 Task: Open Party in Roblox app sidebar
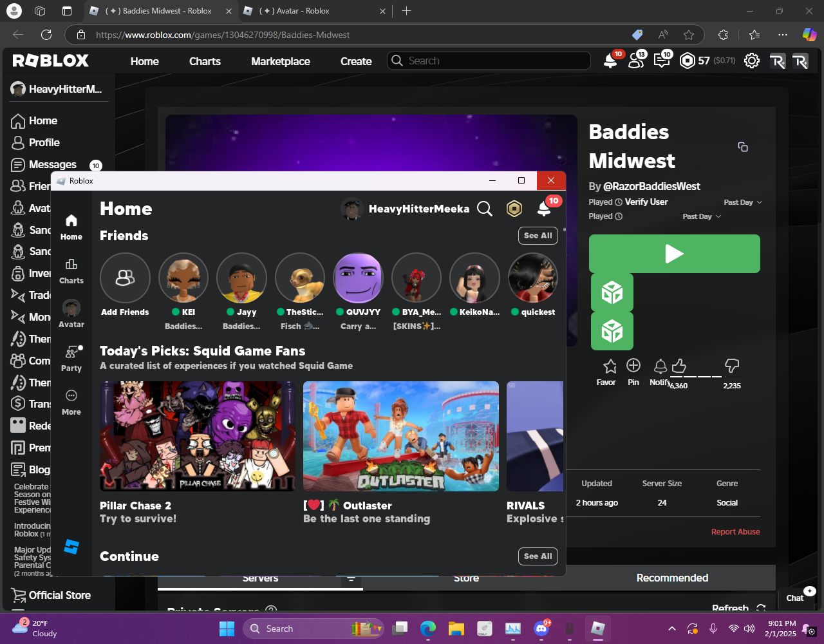point(71,359)
